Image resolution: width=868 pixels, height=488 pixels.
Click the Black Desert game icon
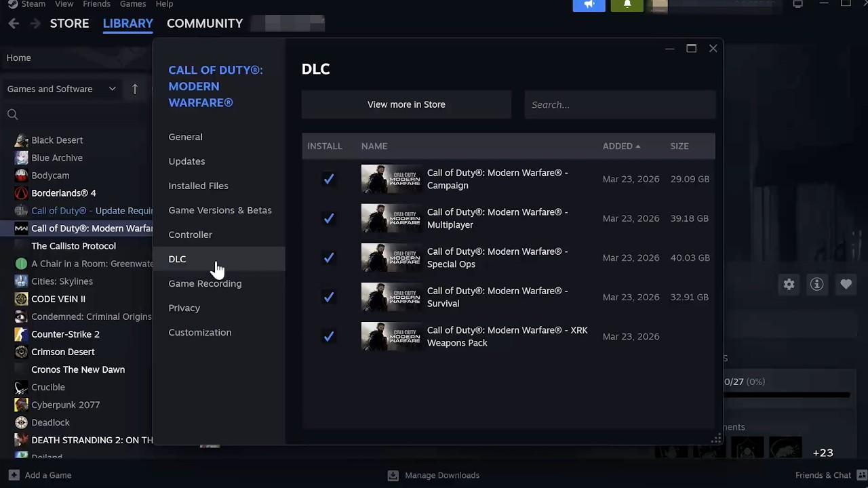coord(21,140)
